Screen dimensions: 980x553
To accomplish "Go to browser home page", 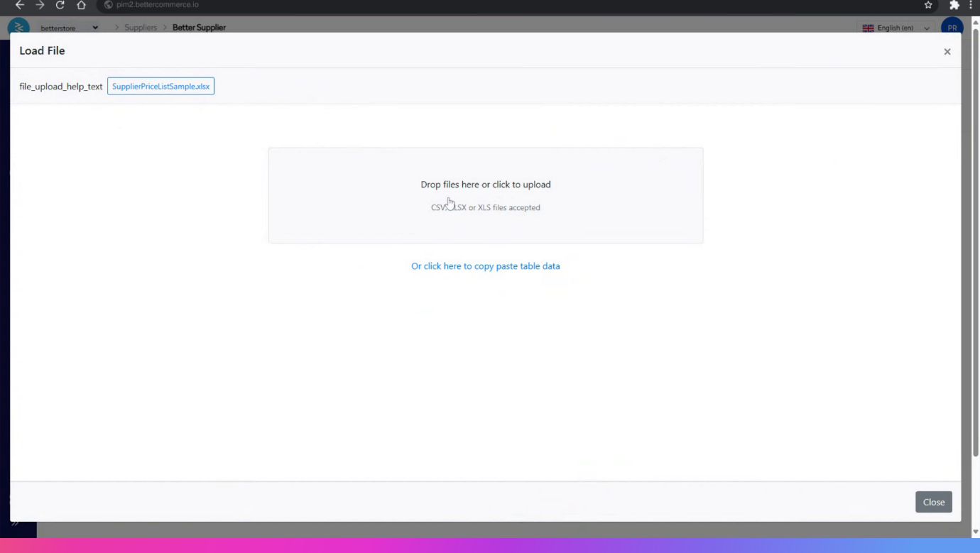I will [x=81, y=5].
